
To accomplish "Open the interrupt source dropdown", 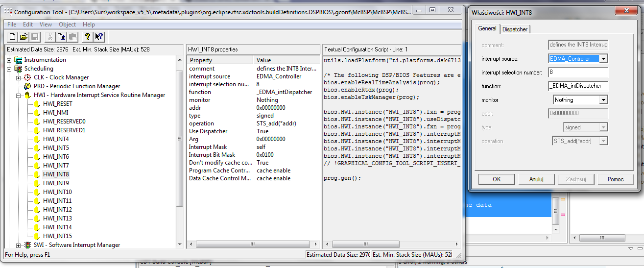I will 603,58.
